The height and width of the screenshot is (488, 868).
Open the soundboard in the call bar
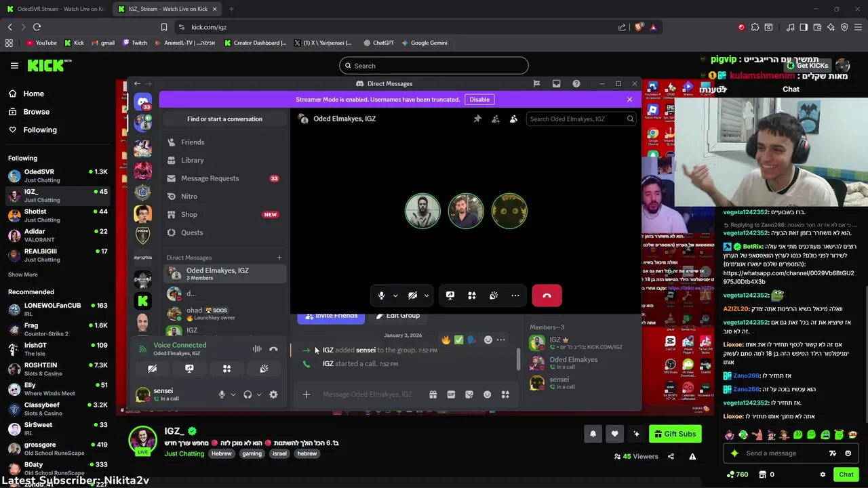pyautogui.click(x=494, y=296)
